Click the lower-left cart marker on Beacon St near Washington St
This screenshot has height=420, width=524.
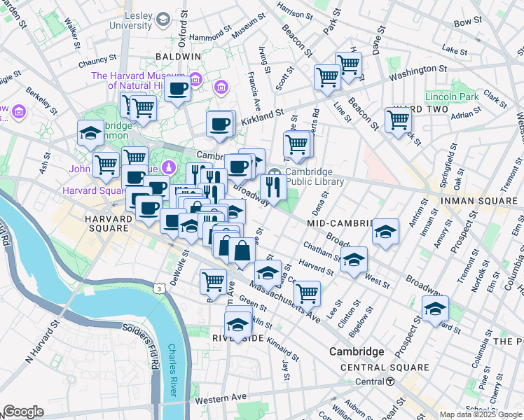click(328, 78)
